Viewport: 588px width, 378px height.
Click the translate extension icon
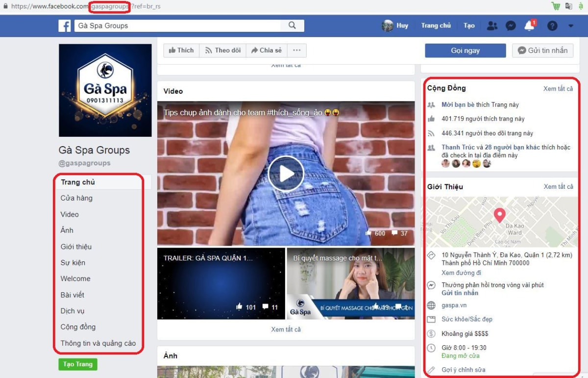click(x=569, y=6)
